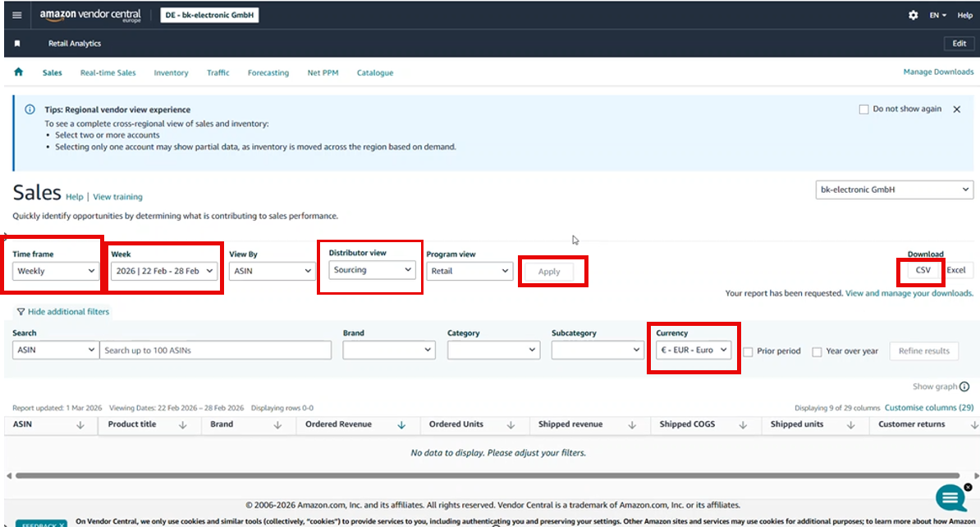Open the Forecasting tab
The height and width of the screenshot is (527, 980).
point(268,73)
